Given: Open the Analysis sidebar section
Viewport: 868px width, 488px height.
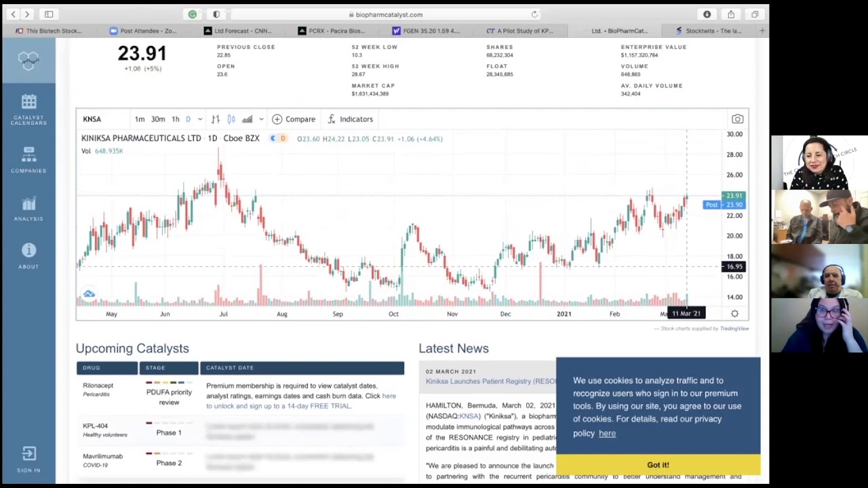Looking at the screenshot, I should coord(28,209).
